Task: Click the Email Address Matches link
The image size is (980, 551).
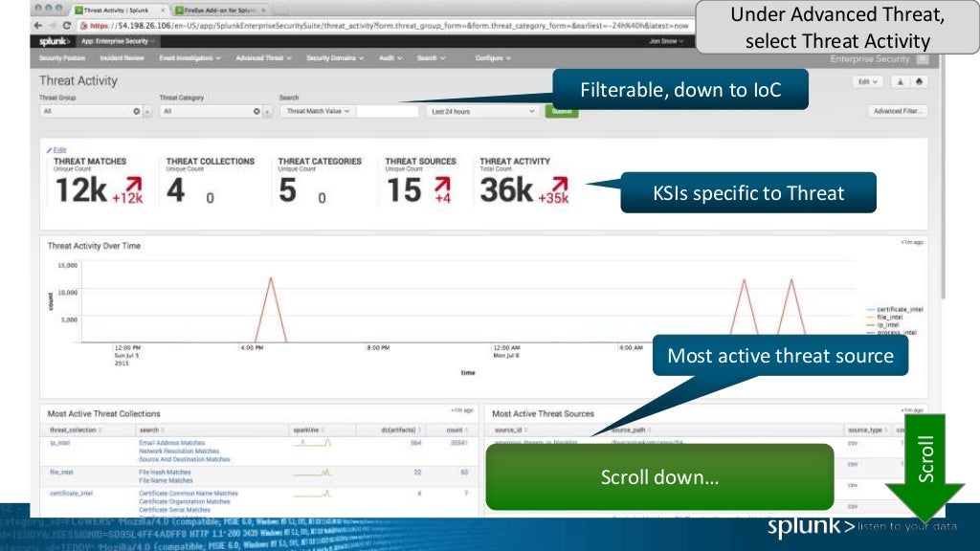Action: [172, 443]
